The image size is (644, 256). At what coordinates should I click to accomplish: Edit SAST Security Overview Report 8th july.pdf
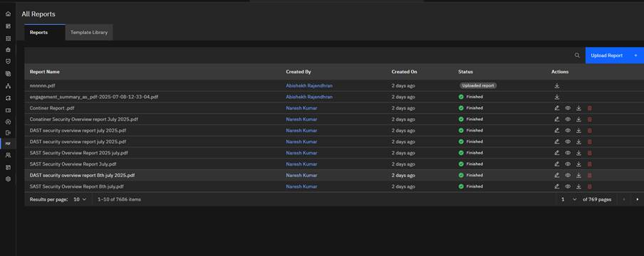(x=557, y=186)
